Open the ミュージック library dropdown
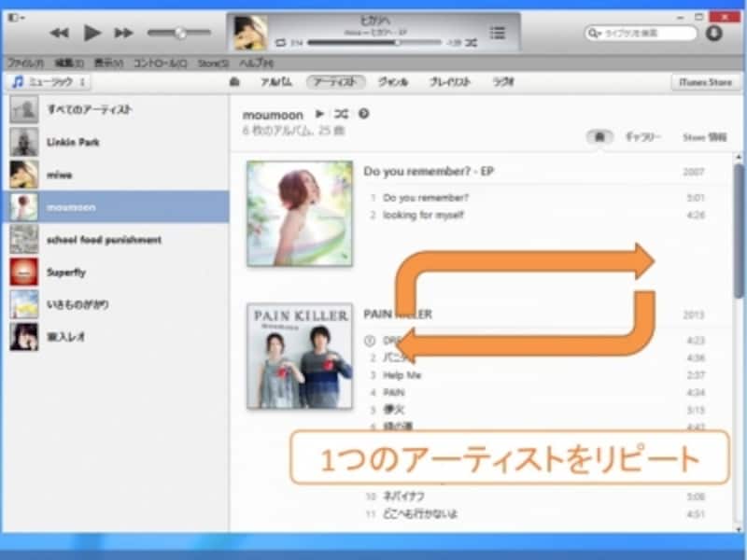This screenshot has width=747, height=560. [49, 82]
